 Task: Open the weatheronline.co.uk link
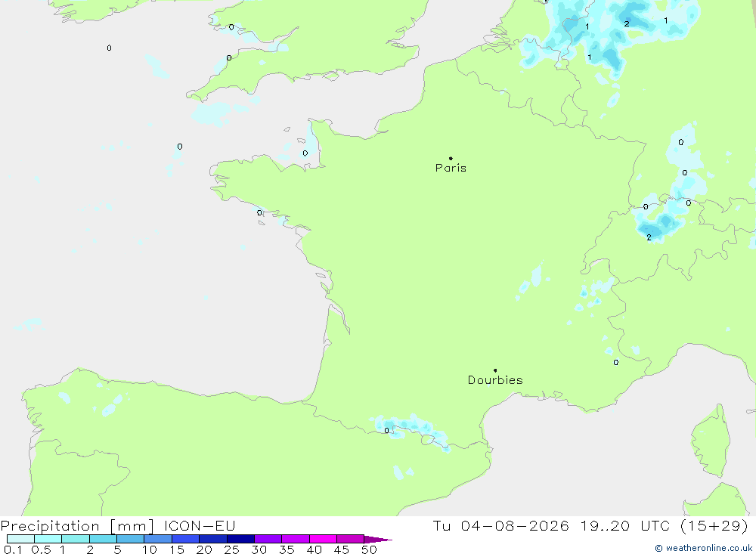704,548
